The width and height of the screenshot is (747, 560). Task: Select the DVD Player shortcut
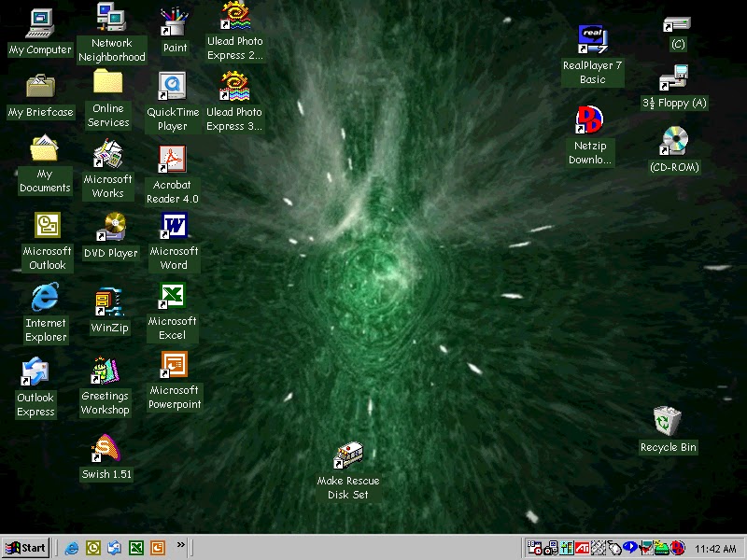coord(111,236)
